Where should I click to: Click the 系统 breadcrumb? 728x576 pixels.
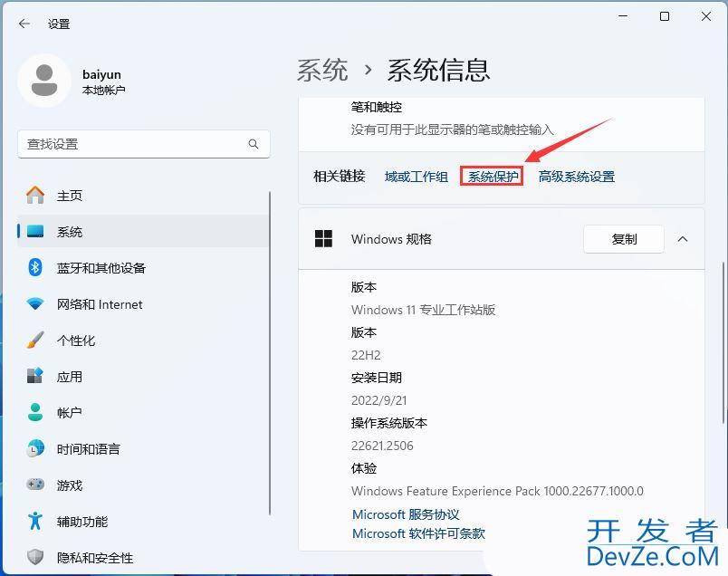(x=321, y=71)
